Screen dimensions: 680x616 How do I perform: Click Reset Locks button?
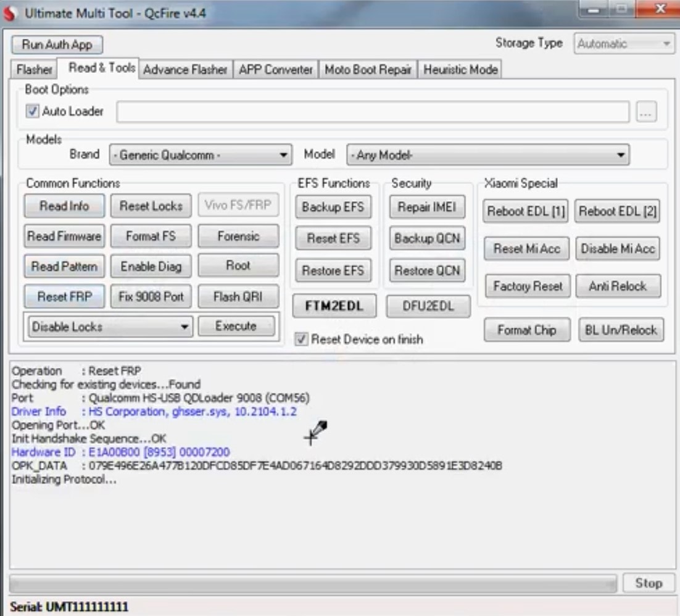click(x=151, y=206)
